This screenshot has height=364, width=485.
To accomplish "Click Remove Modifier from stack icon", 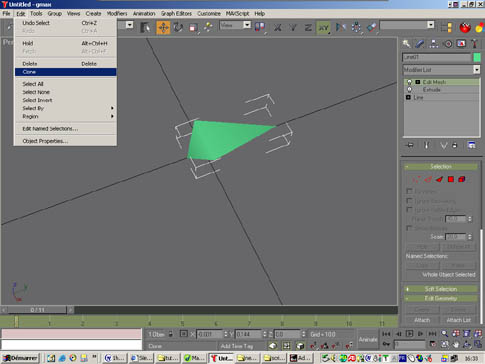I will pyautogui.click(x=454, y=145).
